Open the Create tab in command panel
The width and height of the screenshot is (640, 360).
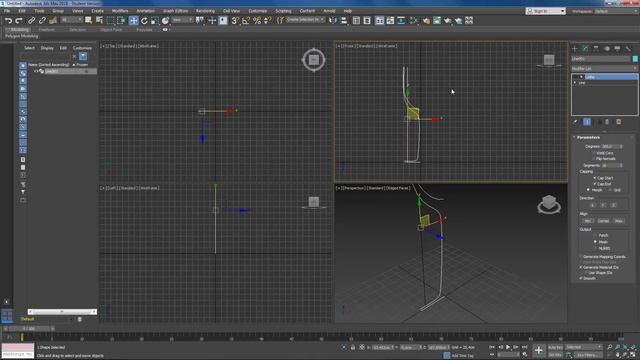pyautogui.click(x=575, y=49)
